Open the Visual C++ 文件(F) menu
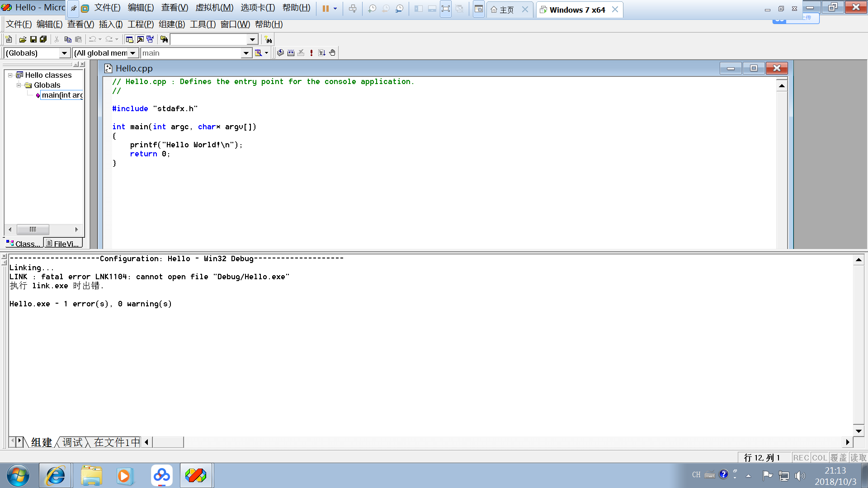 19,24
